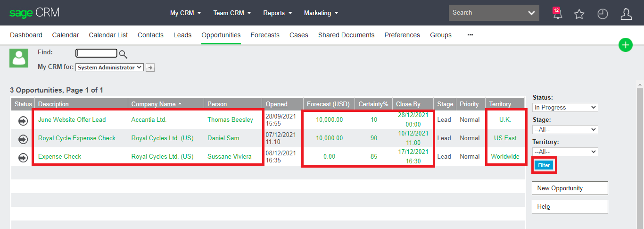
Task: Click the Worldwide territory link
Action: (x=505, y=156)
